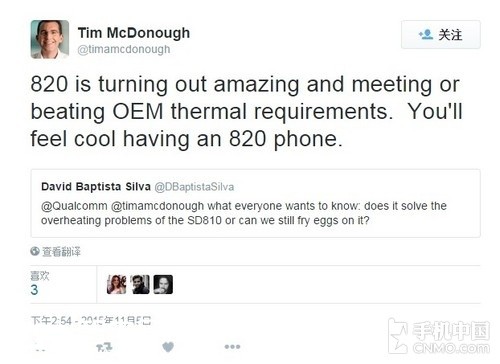Open Tim McDonough's profile photo
The width and height of the screenshot is (500, 364).
point(50,39)
